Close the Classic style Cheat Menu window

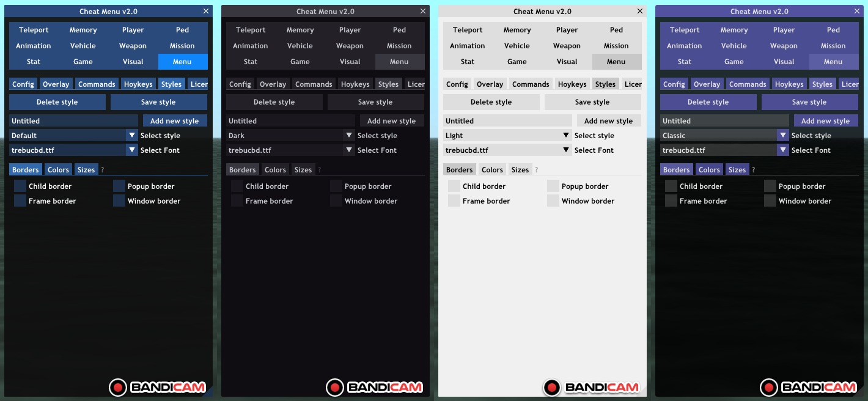[857, 11]
